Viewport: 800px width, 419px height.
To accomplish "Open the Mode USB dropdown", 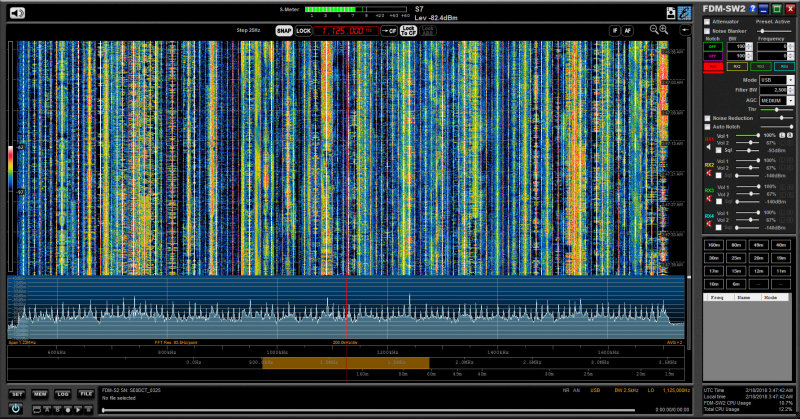I will [777, 80].
